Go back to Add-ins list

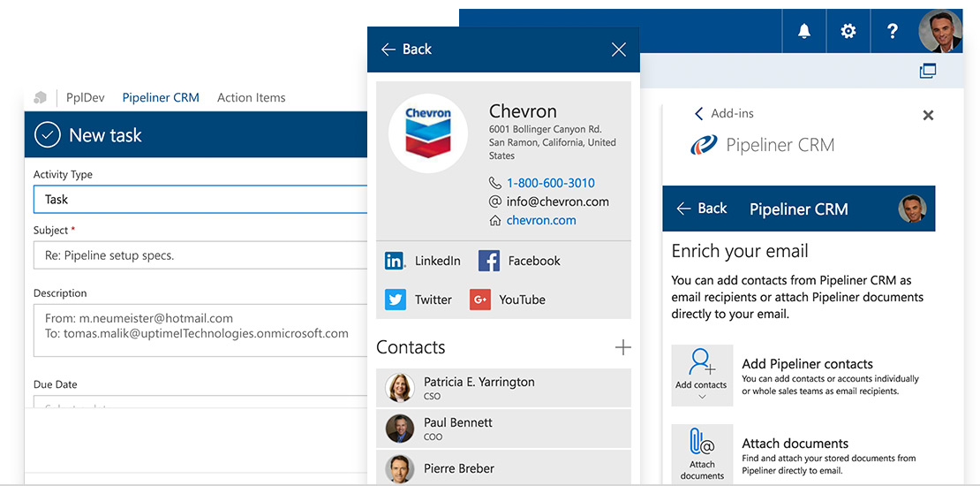tap(724, 114)
